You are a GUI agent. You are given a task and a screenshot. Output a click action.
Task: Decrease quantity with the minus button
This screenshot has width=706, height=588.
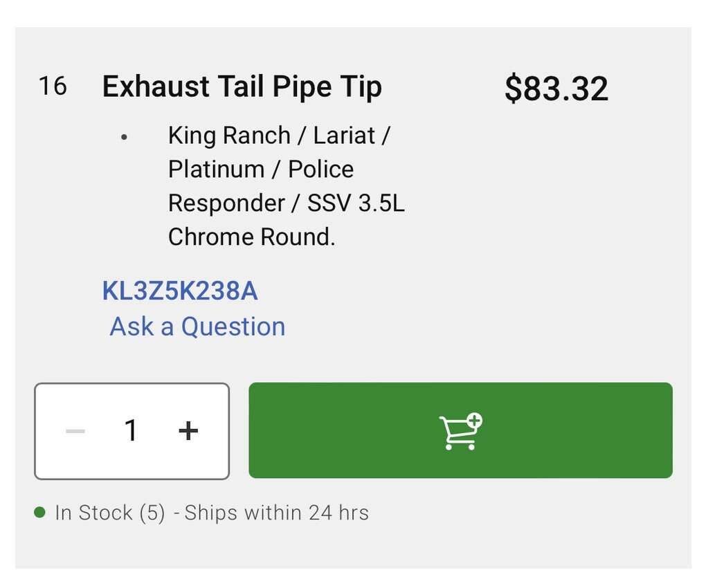[x=75, y=431]
